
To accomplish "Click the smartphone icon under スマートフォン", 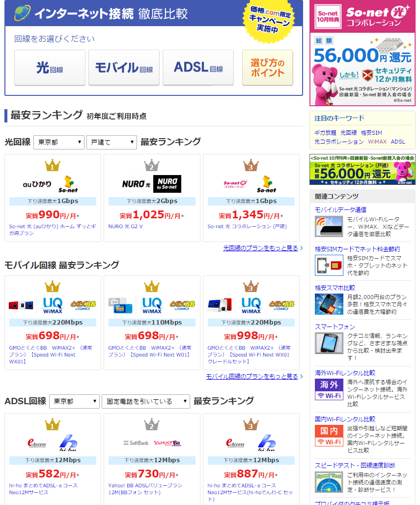I will pos(329,343).
